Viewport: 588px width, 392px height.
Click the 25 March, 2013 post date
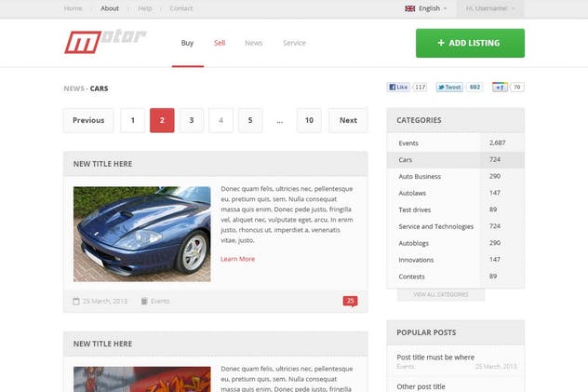tap(105, 301)
